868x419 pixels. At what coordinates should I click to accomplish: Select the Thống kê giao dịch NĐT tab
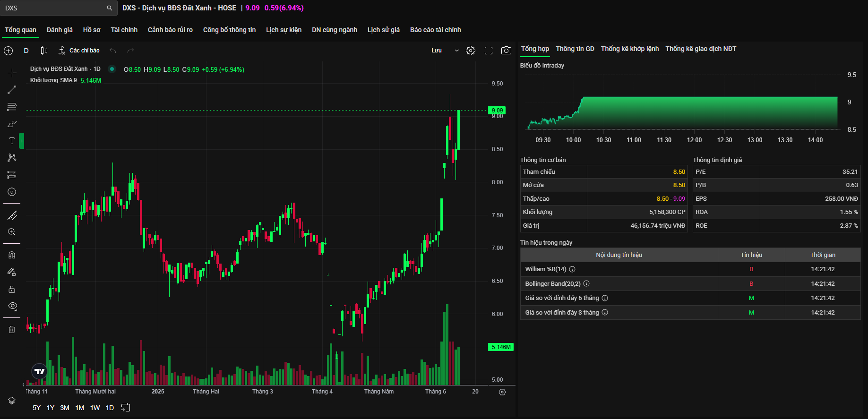point(701,49)
